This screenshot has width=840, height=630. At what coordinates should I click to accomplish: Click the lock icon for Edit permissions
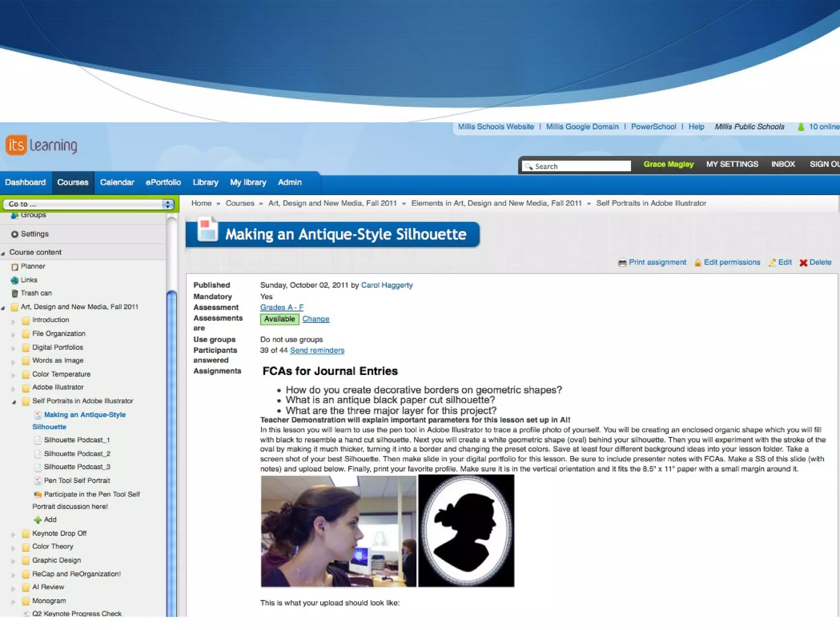pyautogui.click(x=698, y=263)
